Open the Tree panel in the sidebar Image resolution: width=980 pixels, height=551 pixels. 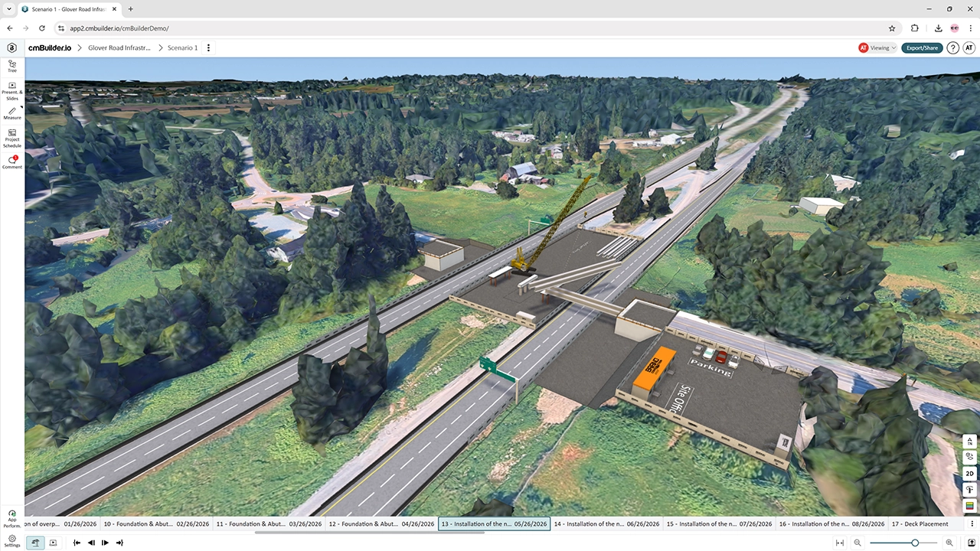pos(12,66)
